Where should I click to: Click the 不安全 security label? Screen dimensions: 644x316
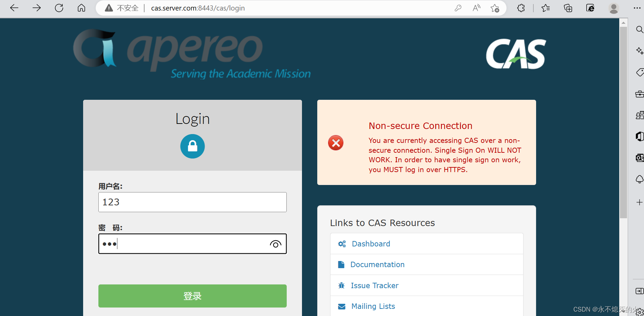[128, 8]
